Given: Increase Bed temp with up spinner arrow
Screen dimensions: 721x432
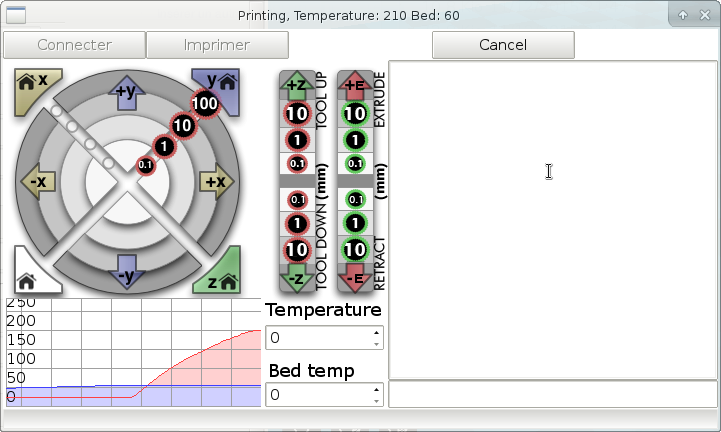Looking at the screenshot, I should (377, 390).
